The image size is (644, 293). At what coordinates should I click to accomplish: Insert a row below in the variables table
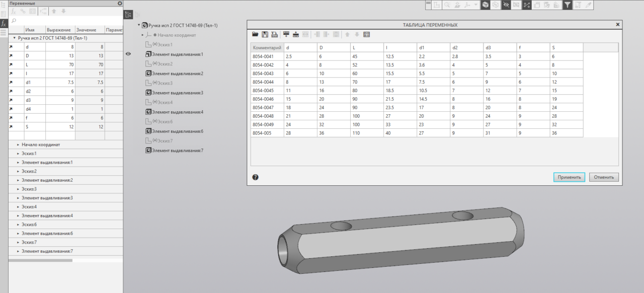[286, 34]
